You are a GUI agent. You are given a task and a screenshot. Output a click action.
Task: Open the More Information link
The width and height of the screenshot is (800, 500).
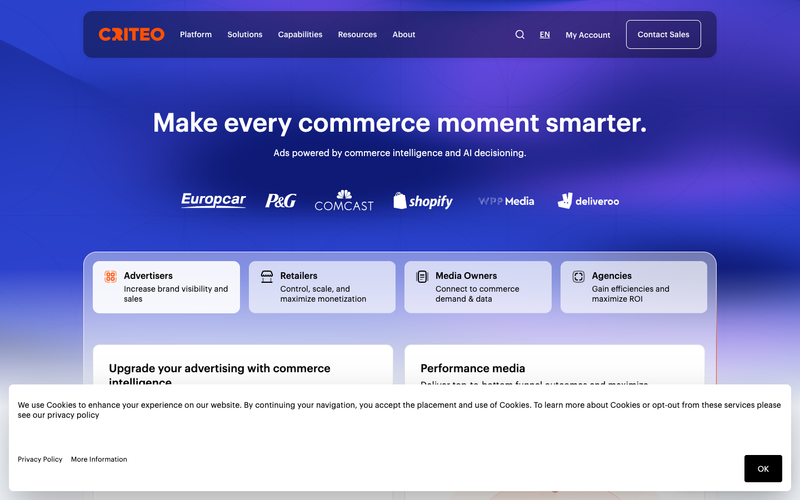(99, 459)
